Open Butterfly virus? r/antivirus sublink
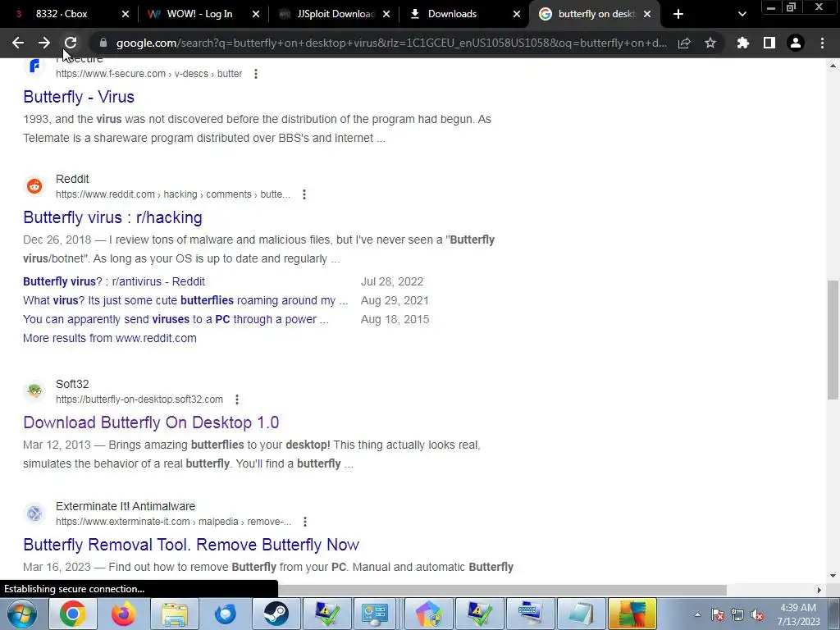Screen dimensions: 840x630 (x=113, y=282)
